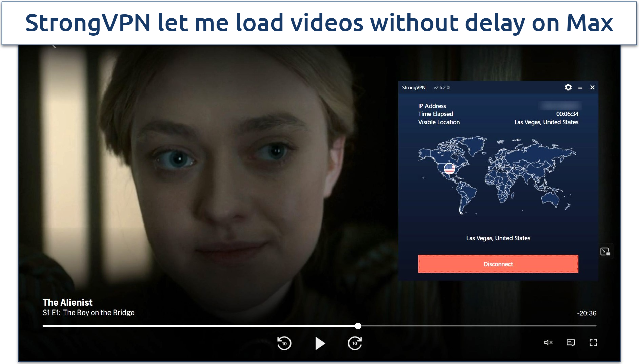The width and height of the screenshot is (639, 364).
Task: Click the US flag marker on map
Action: (x=450, y=168)
